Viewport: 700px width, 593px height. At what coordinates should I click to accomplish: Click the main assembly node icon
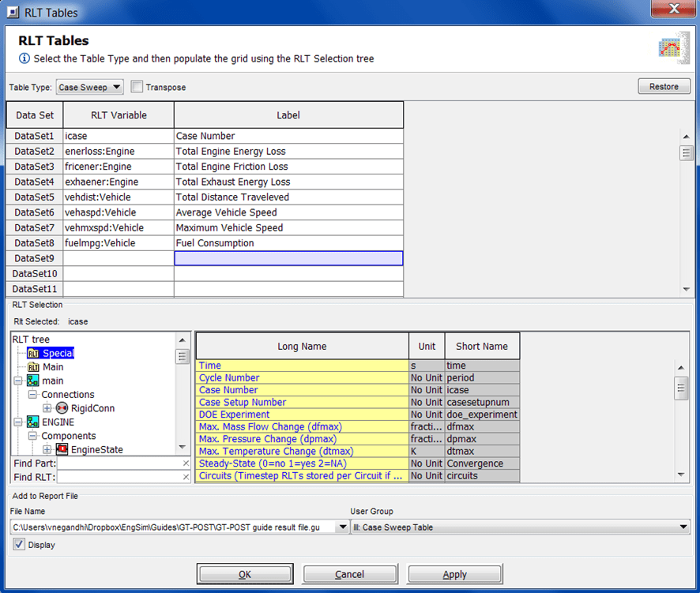(x=32, y=381)
